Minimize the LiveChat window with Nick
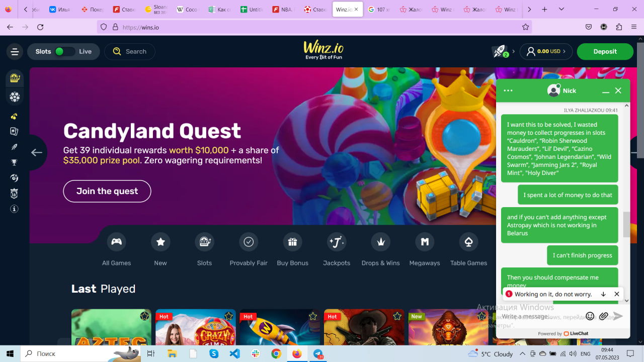Screen dimensions: 644x362 [606, 91]
